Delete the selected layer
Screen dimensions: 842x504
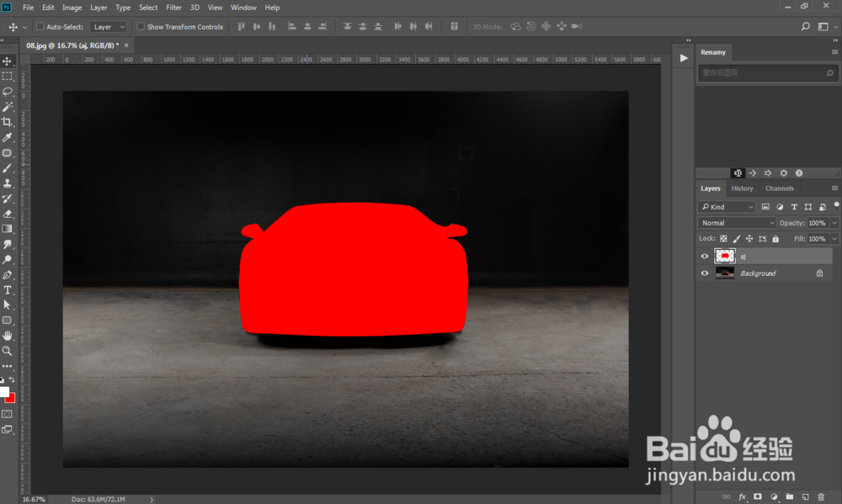[x=821, y=497]
